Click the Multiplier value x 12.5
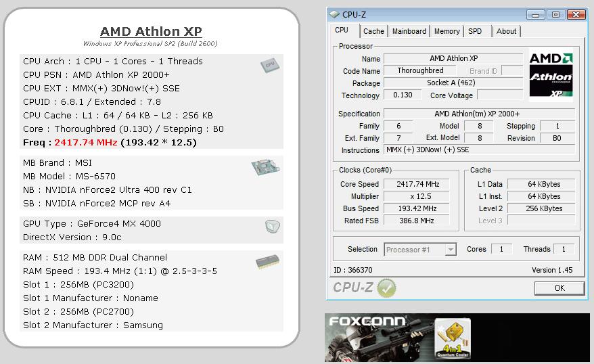The image size is (594, 364). click(x=417, y=196)
